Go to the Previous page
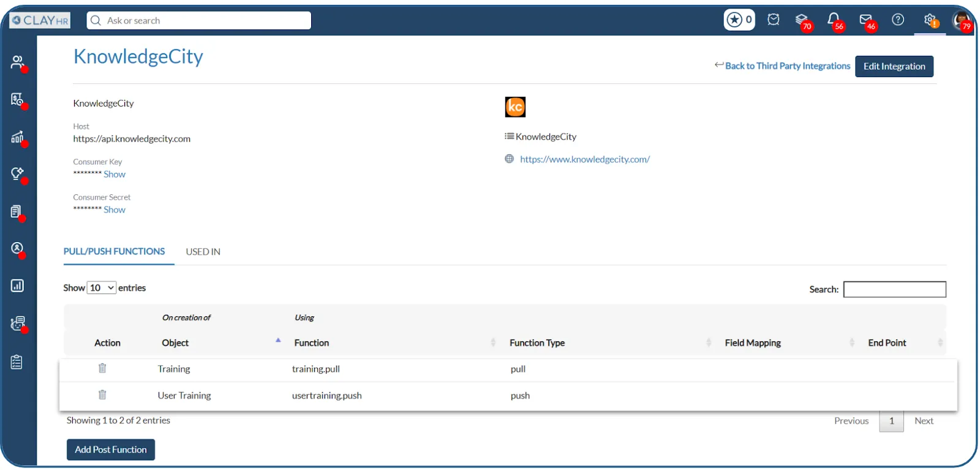This screenshot has width=980, height=470. coord(851,420)
